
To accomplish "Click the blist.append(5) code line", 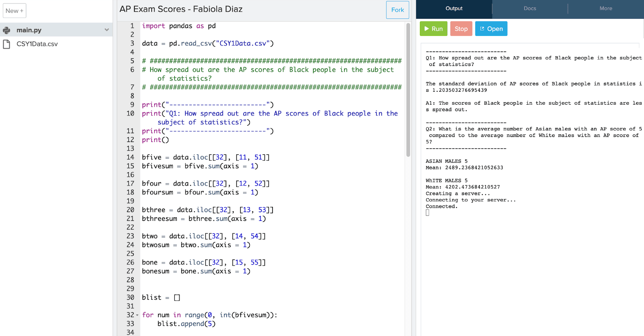I will click(x=186, y=324).
